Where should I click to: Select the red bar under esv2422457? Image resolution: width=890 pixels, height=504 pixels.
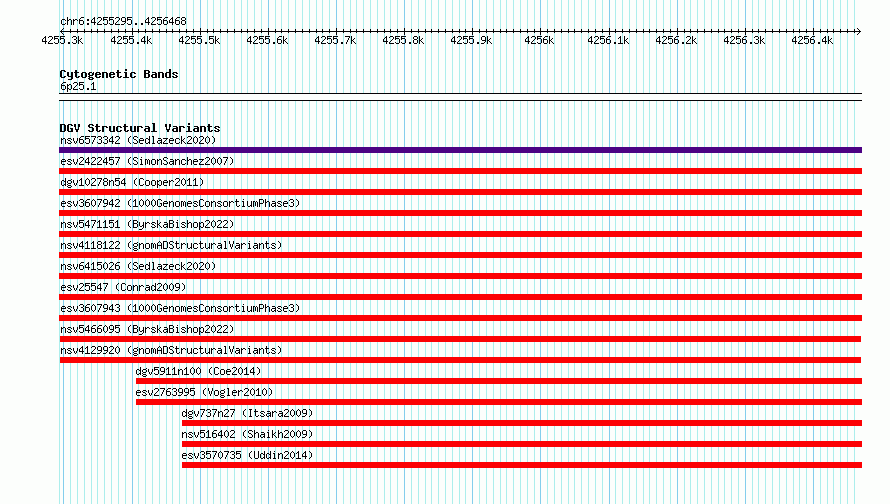[460, 171]
